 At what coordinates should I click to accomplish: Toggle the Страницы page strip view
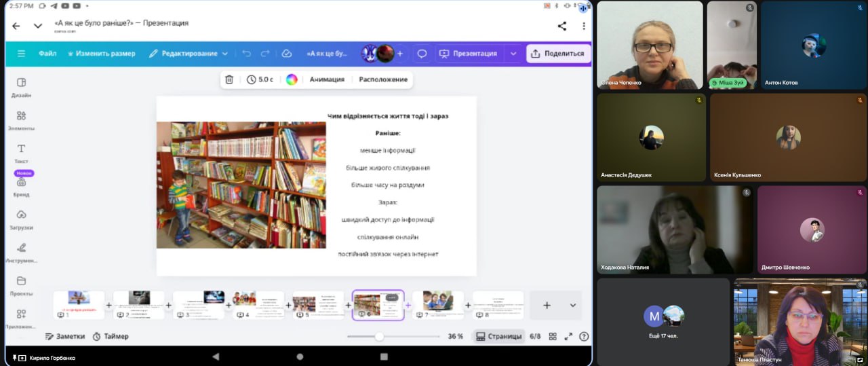498,336
